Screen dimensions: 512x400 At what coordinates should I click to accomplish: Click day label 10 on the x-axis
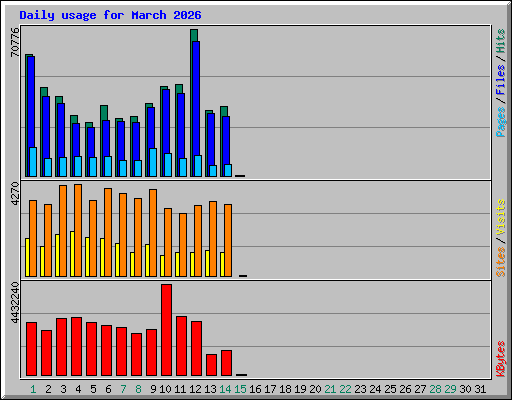pos(165,389)
